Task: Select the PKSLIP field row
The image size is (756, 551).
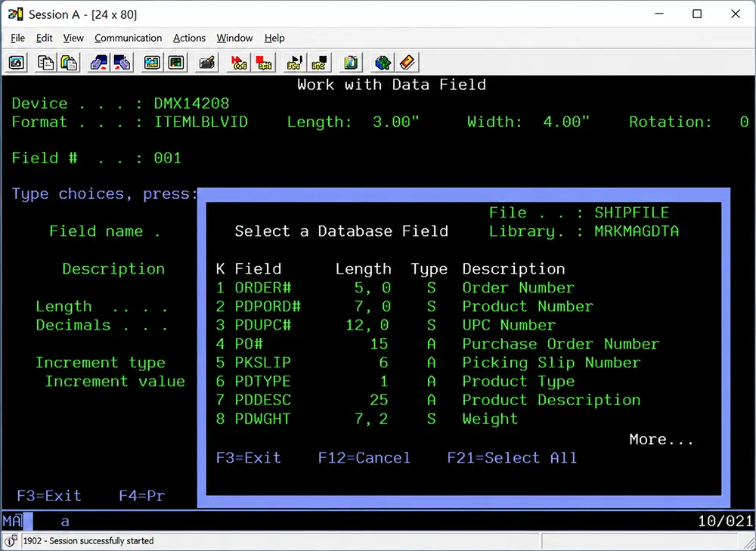Action: pyautogui.click(x=428, y=363)
